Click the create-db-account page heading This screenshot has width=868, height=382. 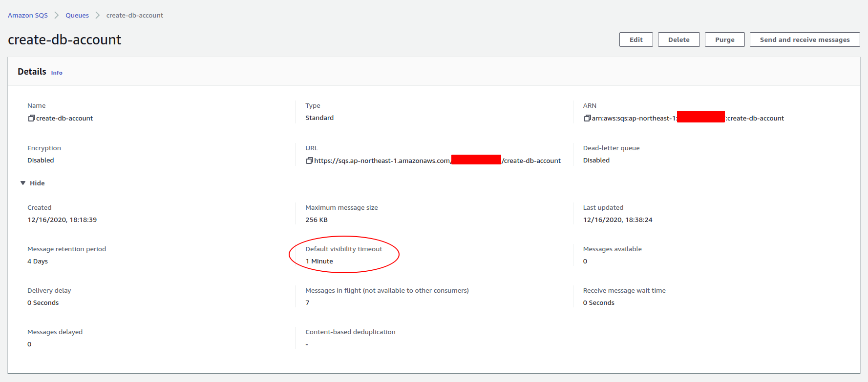pyautogui.click(x=64, y=40)
